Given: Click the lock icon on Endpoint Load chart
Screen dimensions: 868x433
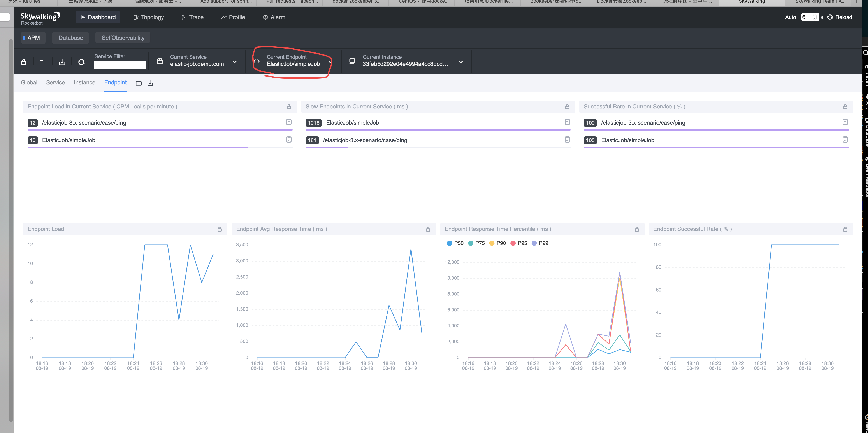Looking at the screenshot, I should (220, 229).
